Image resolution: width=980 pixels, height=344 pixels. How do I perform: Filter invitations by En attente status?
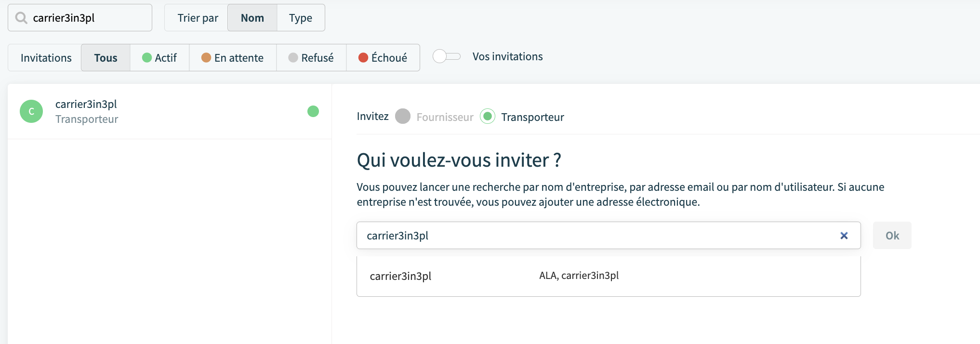click(233, 58)
